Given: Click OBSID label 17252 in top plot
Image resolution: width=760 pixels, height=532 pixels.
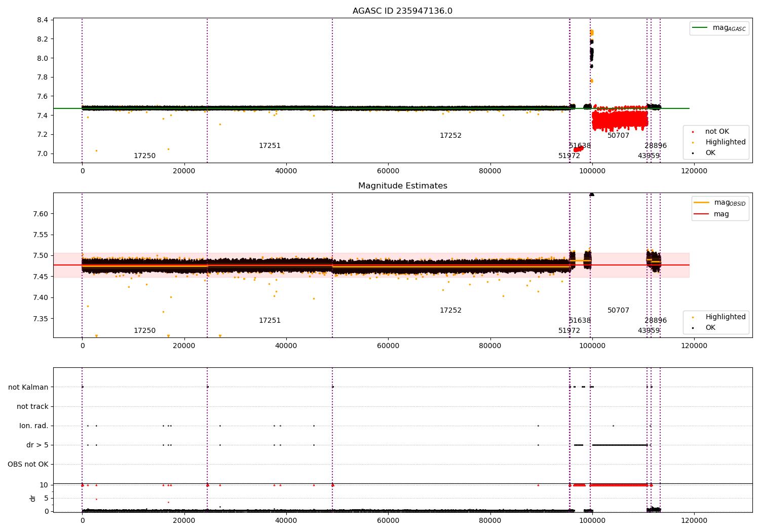Looking at the screenshot, I should click(450, 136).
